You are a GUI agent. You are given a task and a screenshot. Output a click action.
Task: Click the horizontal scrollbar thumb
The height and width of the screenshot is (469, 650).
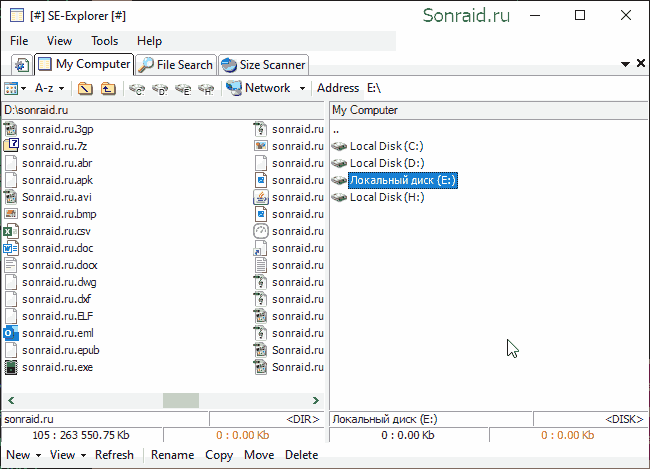(x=181, y=401)
